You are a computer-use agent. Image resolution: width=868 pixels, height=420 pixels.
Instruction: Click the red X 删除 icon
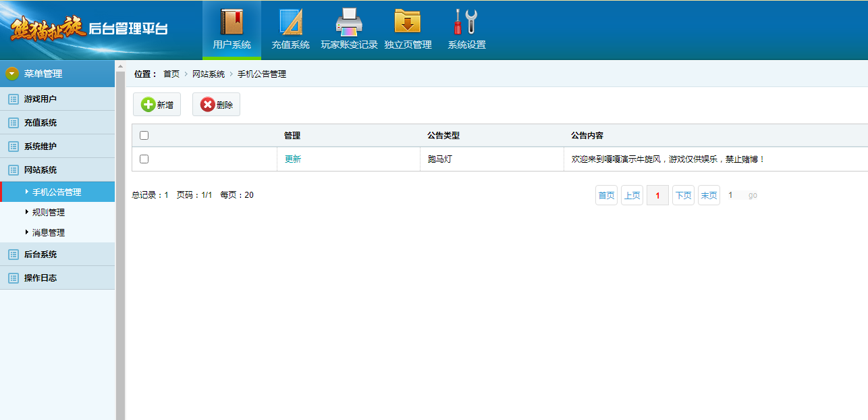(x=207, y=105)
